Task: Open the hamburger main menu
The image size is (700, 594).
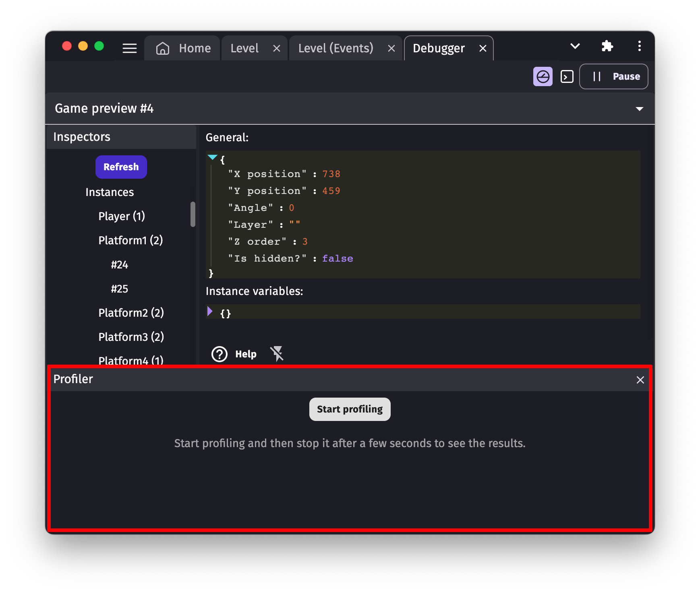Action: 129,48
